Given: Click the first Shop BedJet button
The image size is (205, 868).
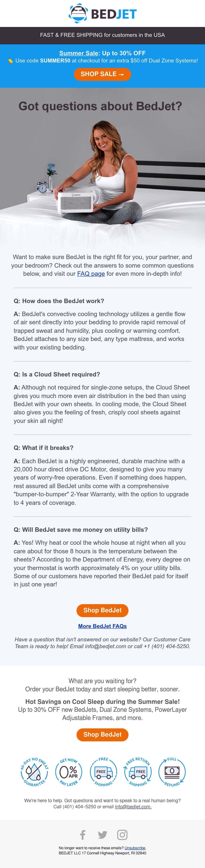Looking at the screenshot, I should coord(102,610).
